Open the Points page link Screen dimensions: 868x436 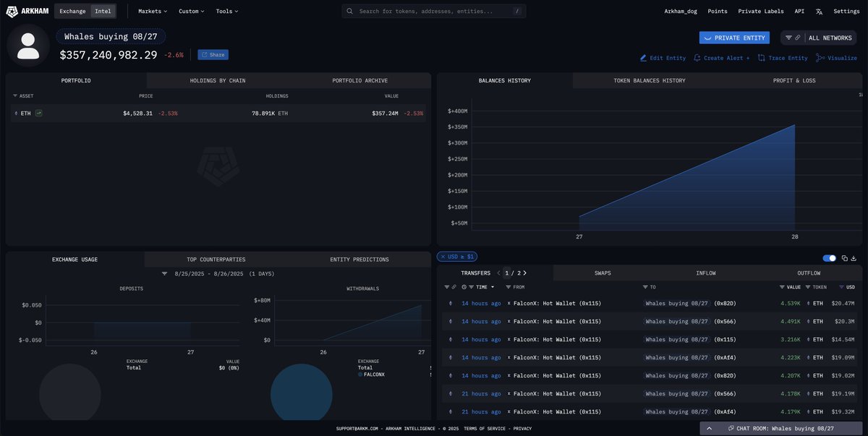click(718, 12)
